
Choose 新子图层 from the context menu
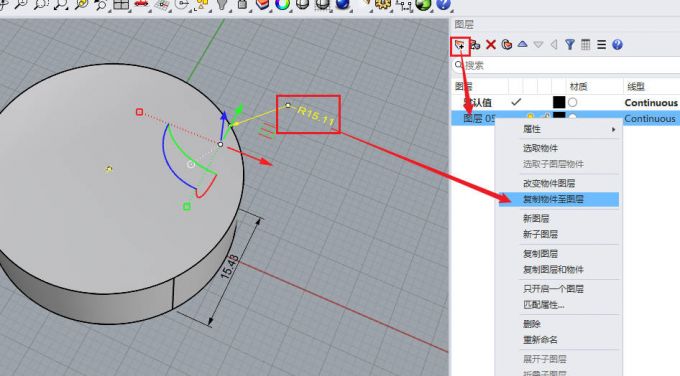pyautogui.click(x=540, y=234)
